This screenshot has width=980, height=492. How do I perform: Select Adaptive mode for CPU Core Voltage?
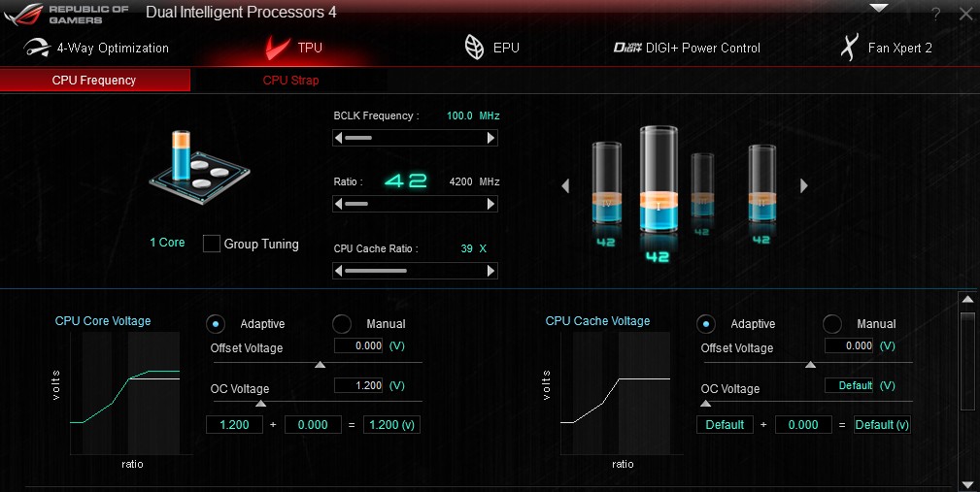click(216, 323)
